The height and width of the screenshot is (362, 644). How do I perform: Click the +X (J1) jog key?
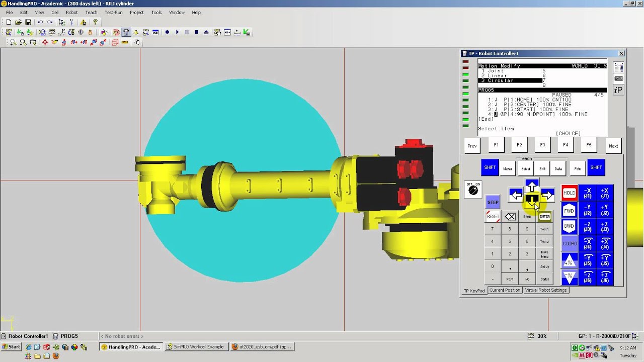point(605,193)
